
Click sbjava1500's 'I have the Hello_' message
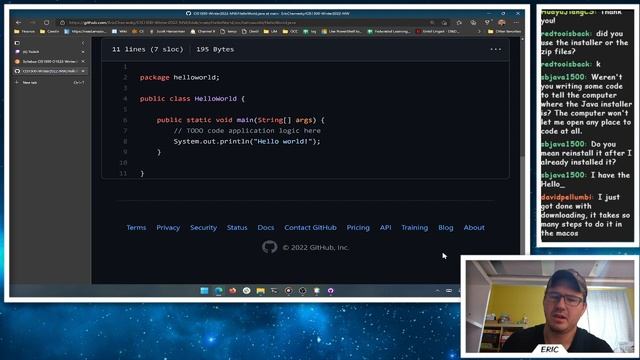[585, 180]
